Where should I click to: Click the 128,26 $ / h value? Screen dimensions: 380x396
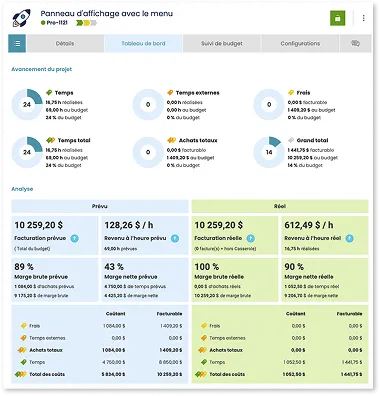[129, 225]
